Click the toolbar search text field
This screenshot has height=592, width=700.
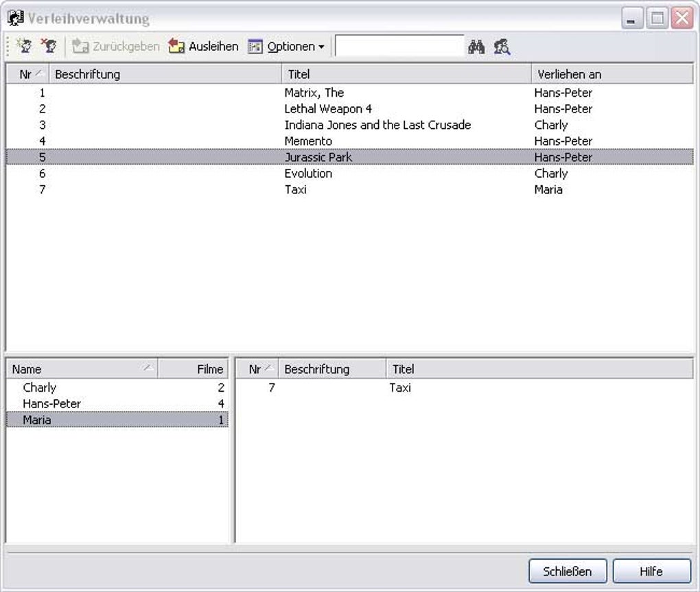[x=399, y=46]
